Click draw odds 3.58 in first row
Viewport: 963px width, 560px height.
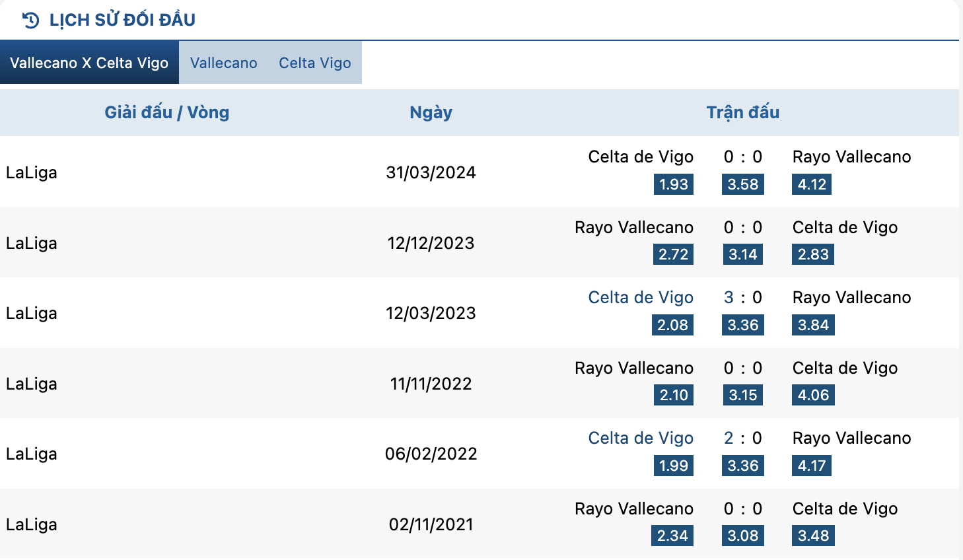pyautogui.click(x=743, y=184)
